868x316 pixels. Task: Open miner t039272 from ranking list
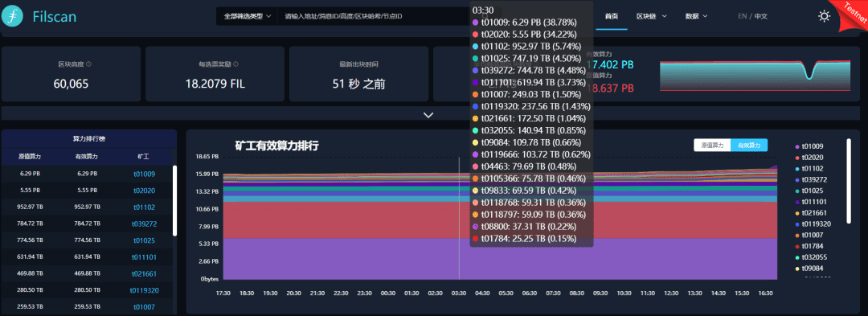pos(144,224)
